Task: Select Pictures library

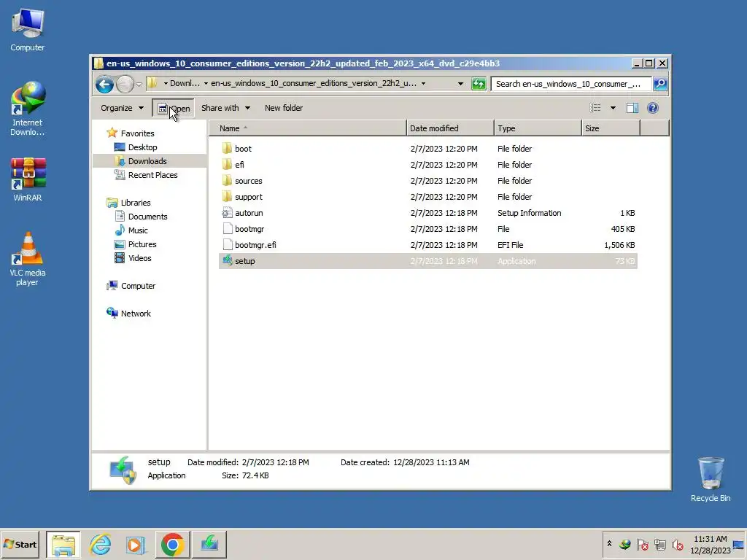Action: [x=135, y=244]
